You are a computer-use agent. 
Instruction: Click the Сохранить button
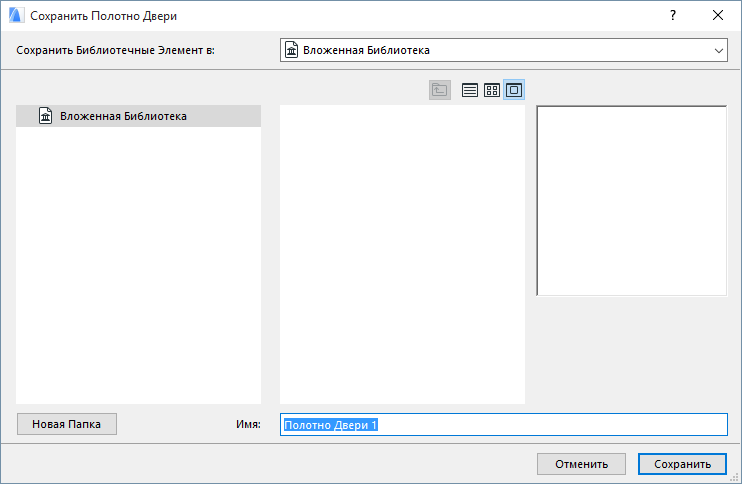pyautogui.click(x=682, y=464)
